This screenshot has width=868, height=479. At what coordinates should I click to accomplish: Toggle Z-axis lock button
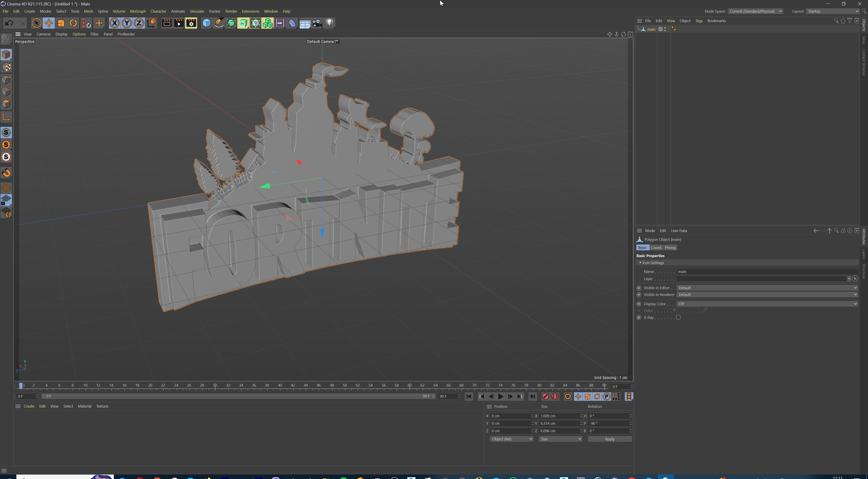139,23
